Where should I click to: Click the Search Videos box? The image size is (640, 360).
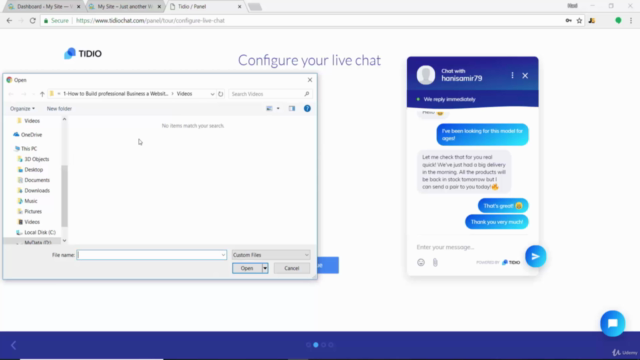[x=270, y=94]
